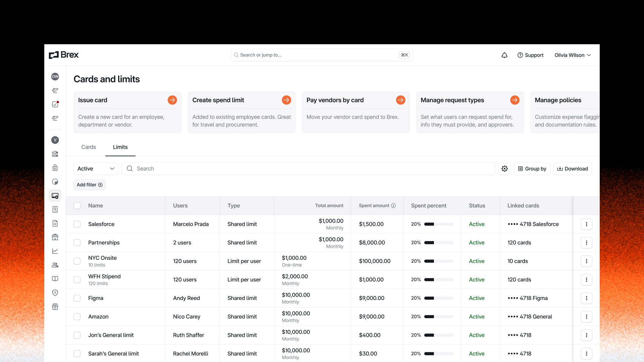The height and width of the screenshot is (362, 644).
Task: Click the Create spend limit arrow icon
Action: [x=286, y=100]
